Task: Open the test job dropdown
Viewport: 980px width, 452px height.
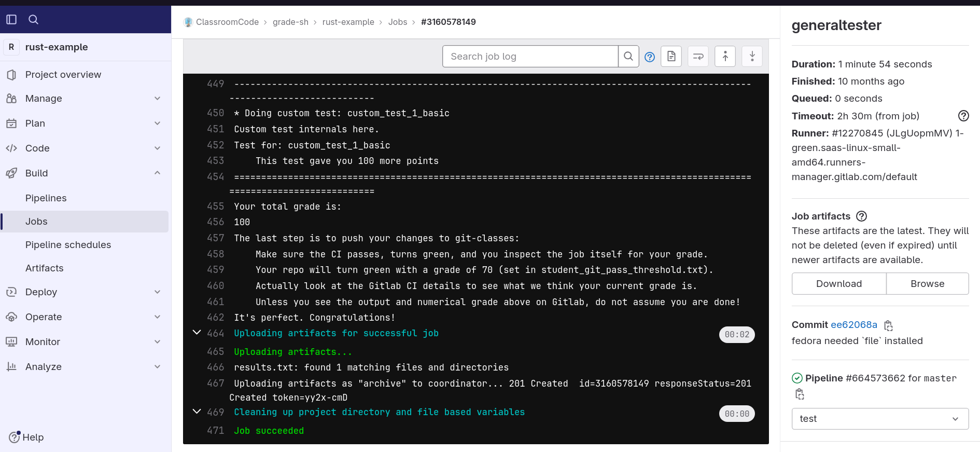Action: point(879,419)
